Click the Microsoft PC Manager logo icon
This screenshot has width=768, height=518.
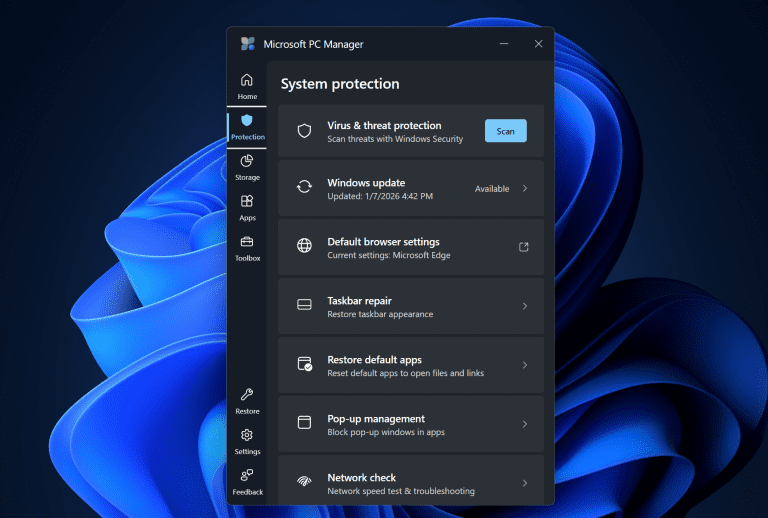click(248, 44)
